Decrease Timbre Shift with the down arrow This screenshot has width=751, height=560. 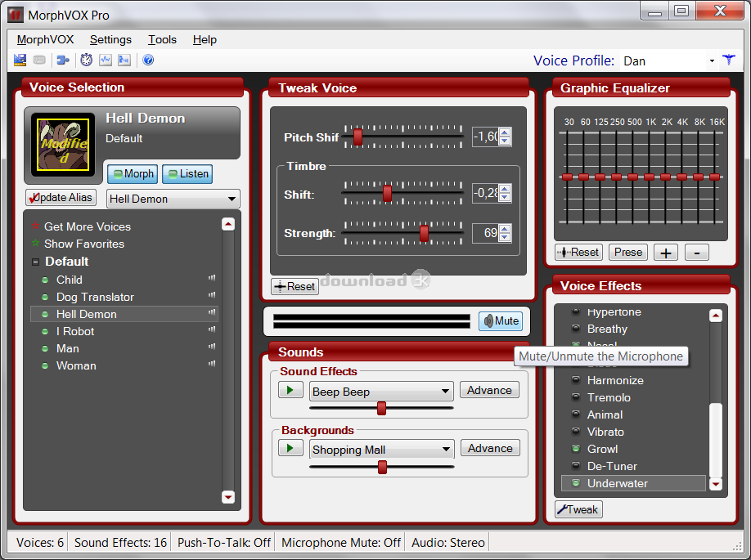(x=505, y=197)
